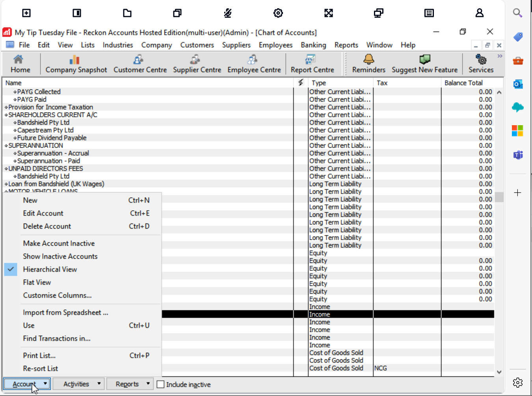Choose Customise Columns option
Screen dimensions: 532x396
82,295
